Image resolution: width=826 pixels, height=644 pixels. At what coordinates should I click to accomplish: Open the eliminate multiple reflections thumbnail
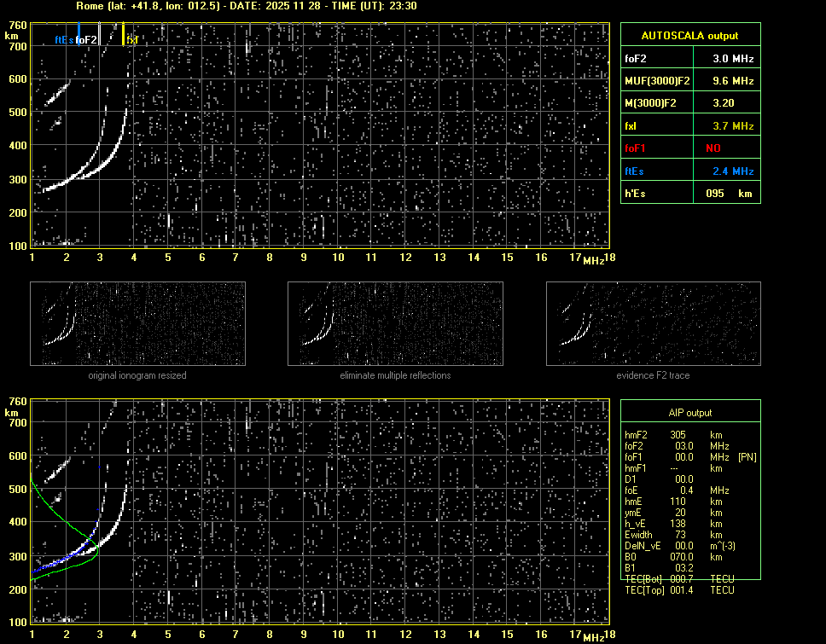coord(395,324)
